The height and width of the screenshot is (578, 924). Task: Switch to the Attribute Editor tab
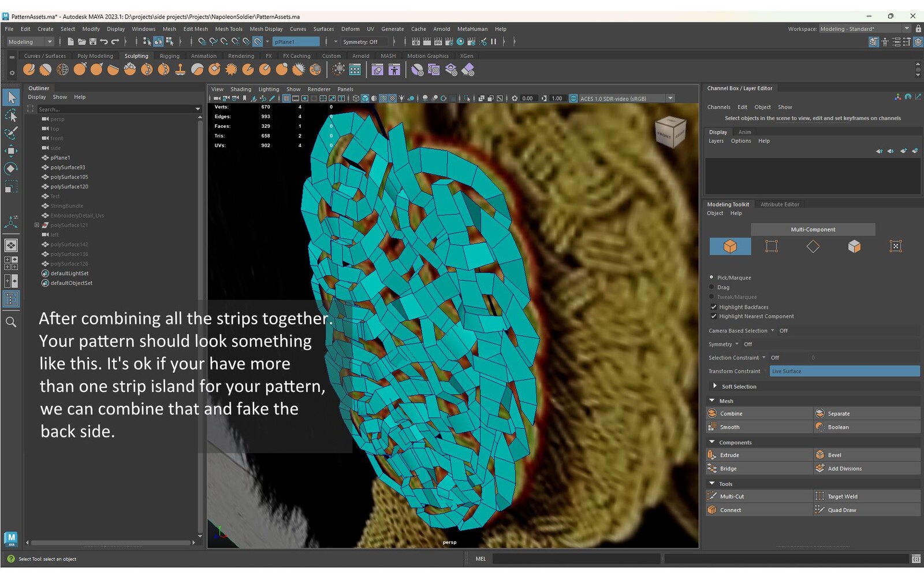(780, 205)
